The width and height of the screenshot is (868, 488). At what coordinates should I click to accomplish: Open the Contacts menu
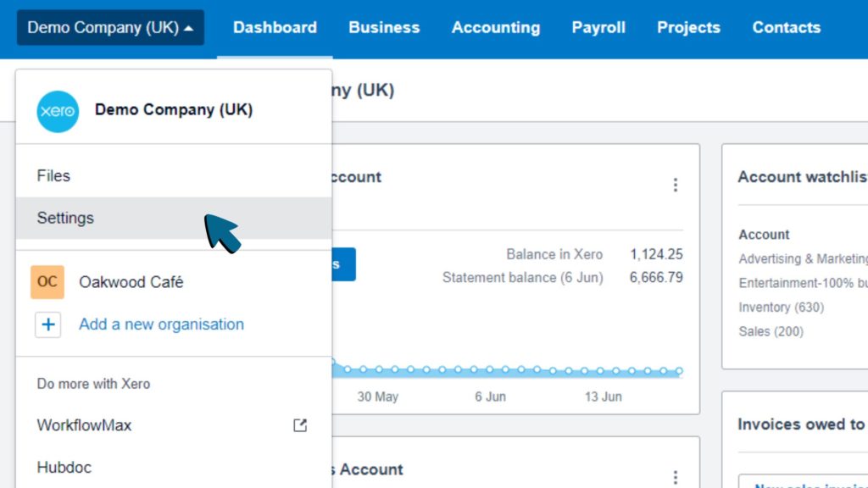tap(786, 28)
